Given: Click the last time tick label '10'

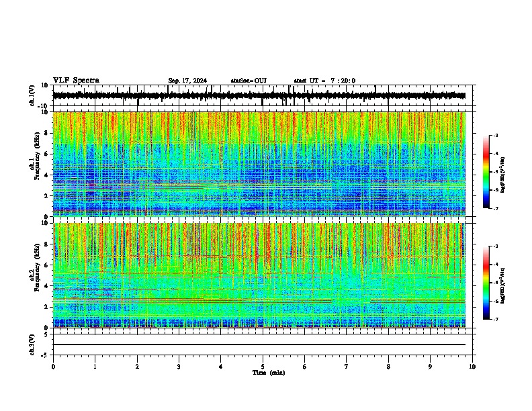Looking at the screenshot, I should tap(472, 367).
